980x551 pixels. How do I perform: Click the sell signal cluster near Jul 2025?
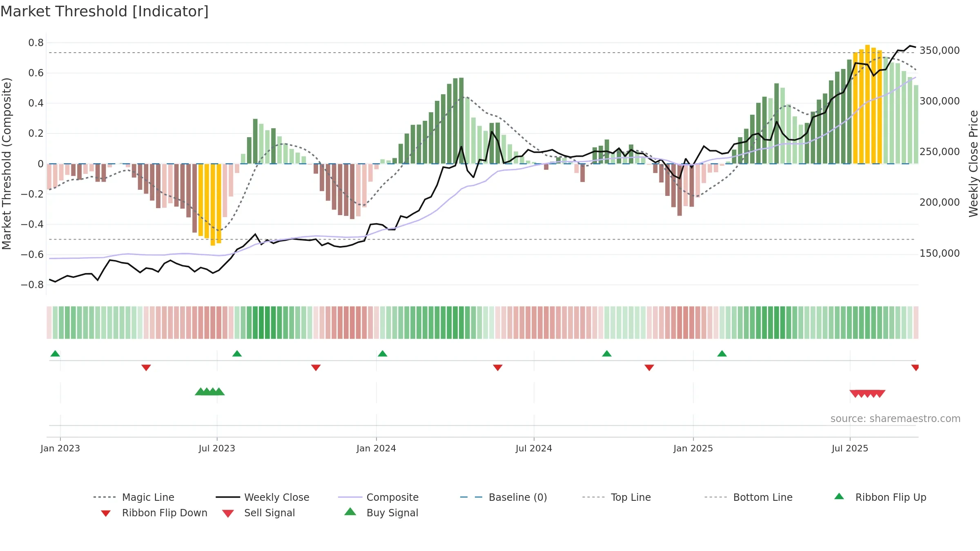point(867,394)
